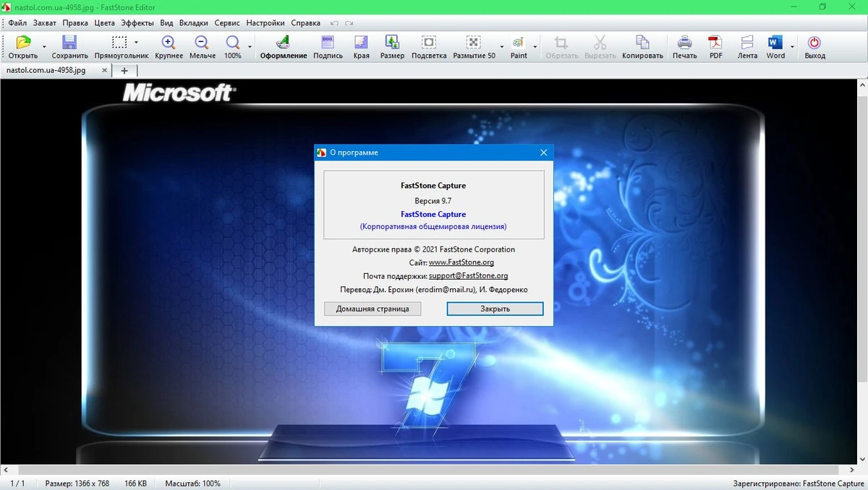Click the Домашняя страница button
The width and height of the screenshot is (868, 490).
click(373, 309)
